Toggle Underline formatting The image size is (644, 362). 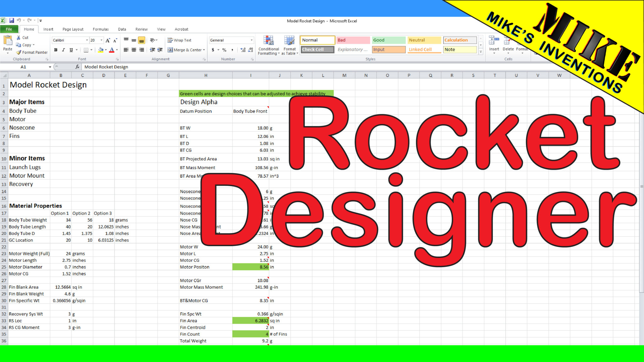tap(71, 50)
